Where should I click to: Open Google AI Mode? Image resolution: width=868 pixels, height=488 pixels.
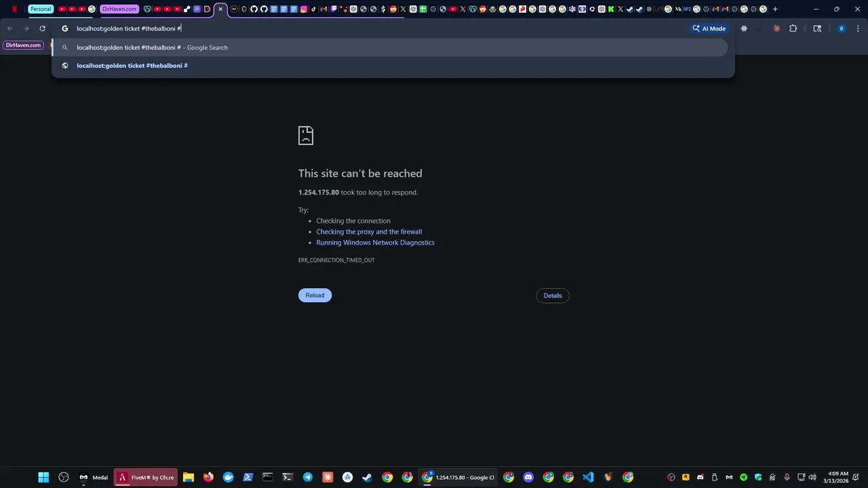[709, 28]
